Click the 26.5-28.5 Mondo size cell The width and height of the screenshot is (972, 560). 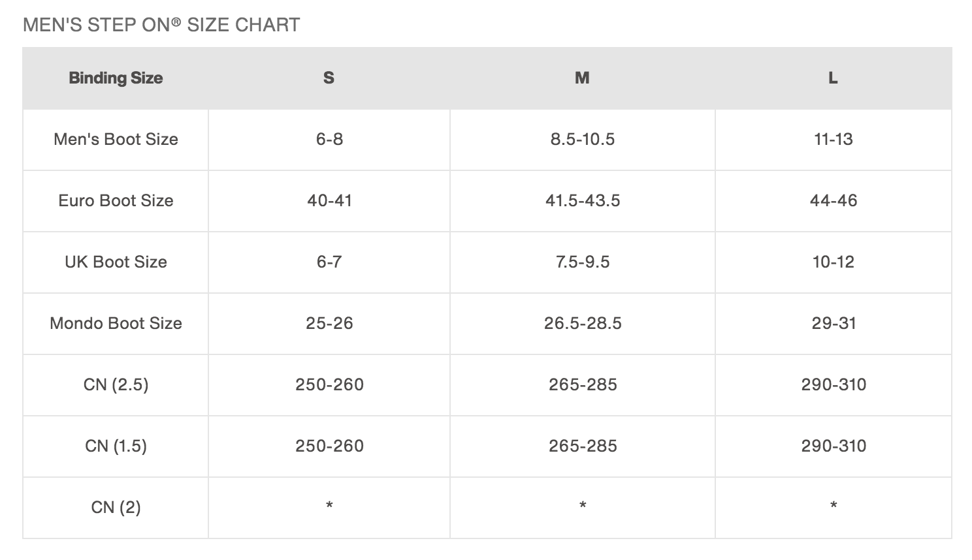(x=582, y=324)
